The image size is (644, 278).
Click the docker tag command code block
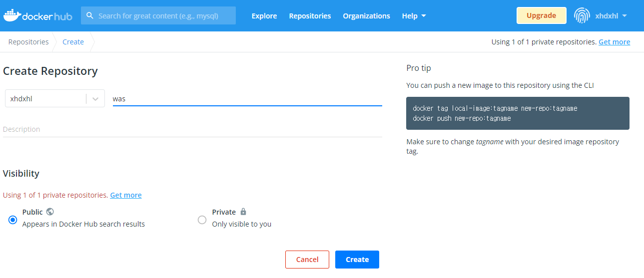click(x=518, y=113)
